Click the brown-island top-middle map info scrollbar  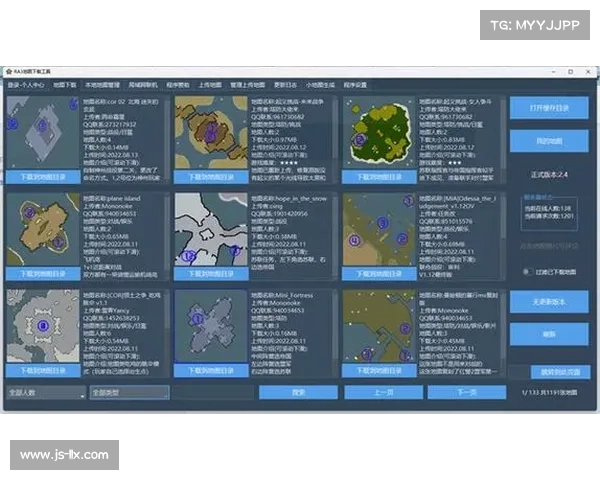pos(335,140)
